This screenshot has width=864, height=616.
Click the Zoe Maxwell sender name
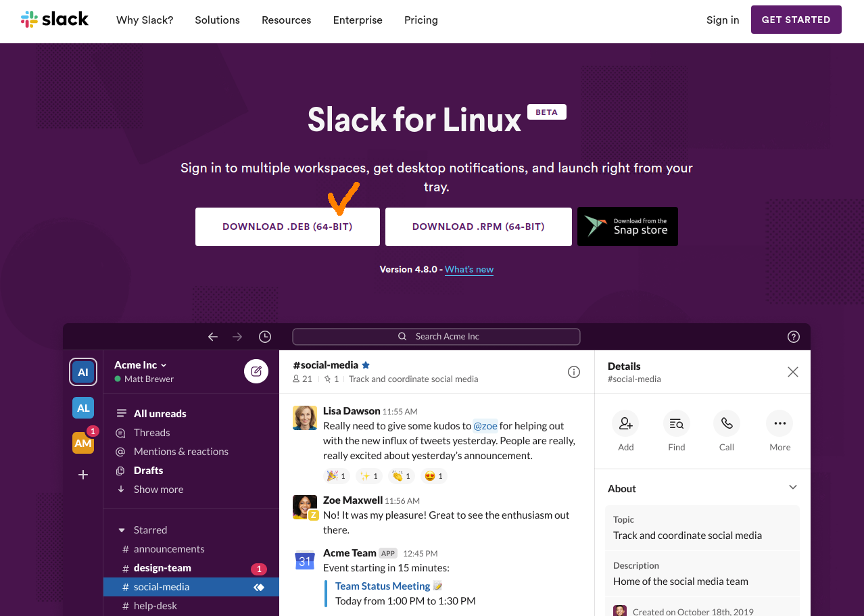pos(353,500)
